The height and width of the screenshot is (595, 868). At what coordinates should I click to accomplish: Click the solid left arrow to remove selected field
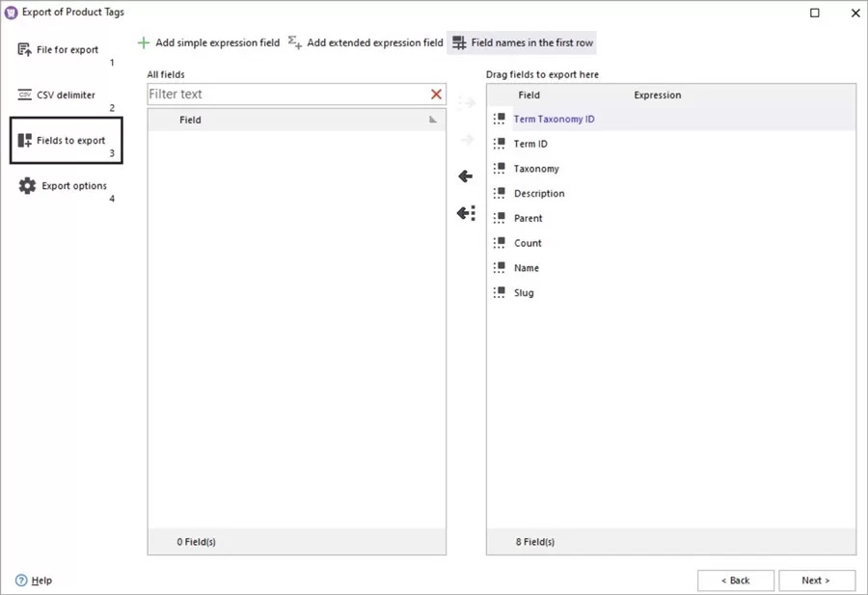[x=465, y=176]
